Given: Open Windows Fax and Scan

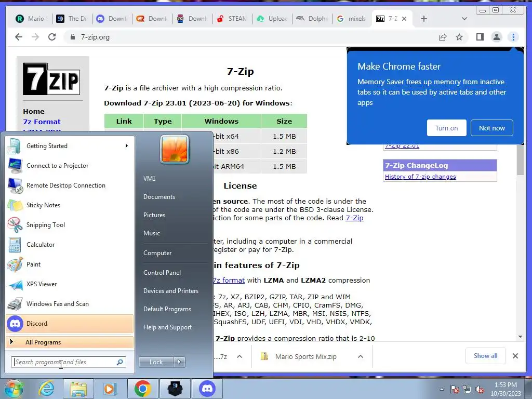Looking at the screenshot, I should coord(70,303).
